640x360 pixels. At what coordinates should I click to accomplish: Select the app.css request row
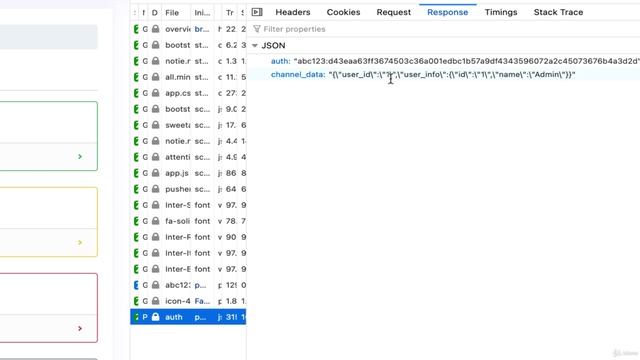tap(189, 93)
